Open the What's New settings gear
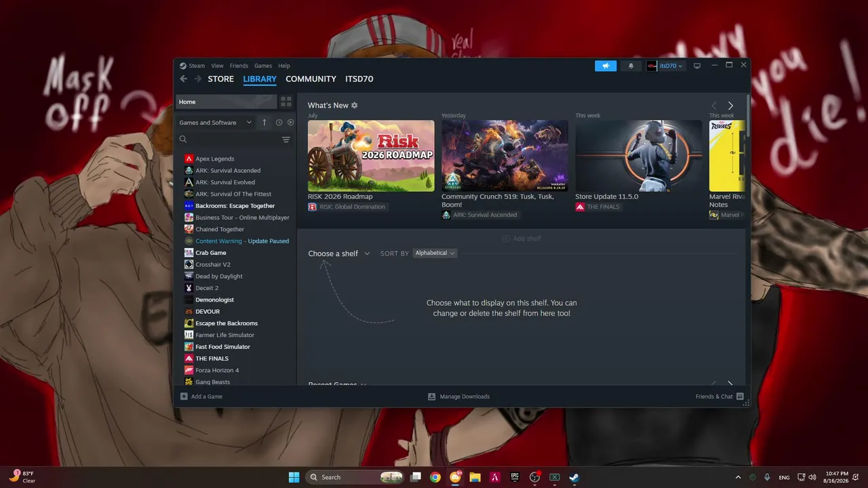The height and width of the screenshot is (488, 868). point(355,106)
